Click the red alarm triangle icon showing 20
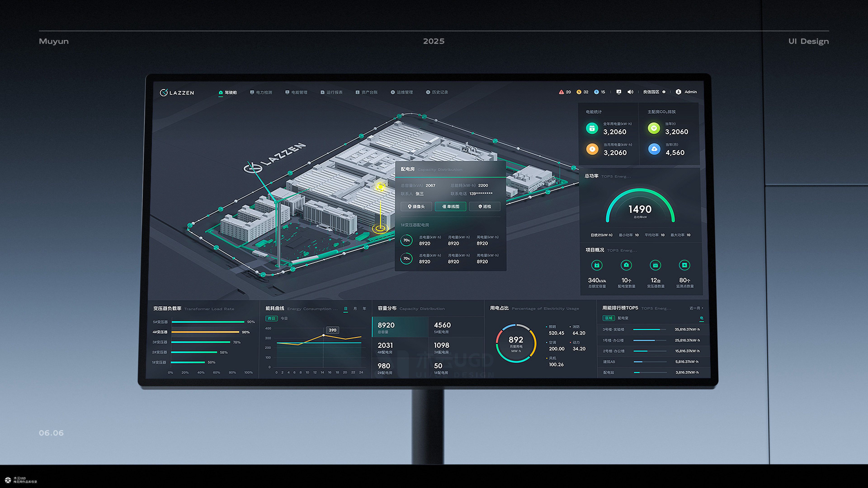This screenshot has width=868, height=488. 561,92
